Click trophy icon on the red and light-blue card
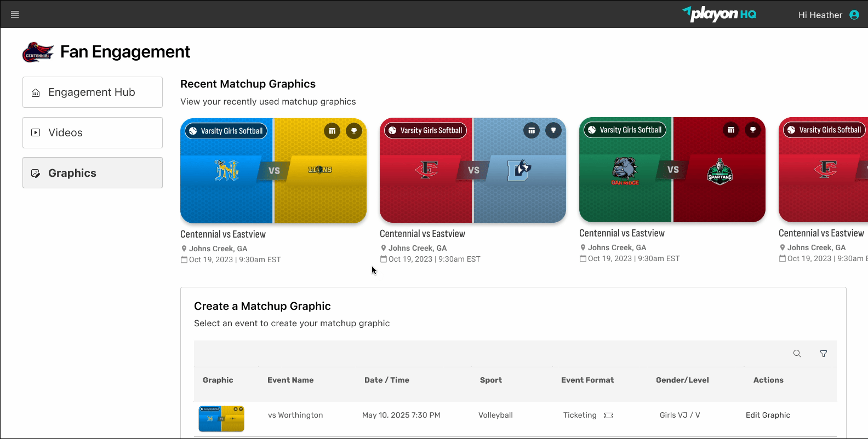This screenshot has width=868, height=439. (553, 130)
